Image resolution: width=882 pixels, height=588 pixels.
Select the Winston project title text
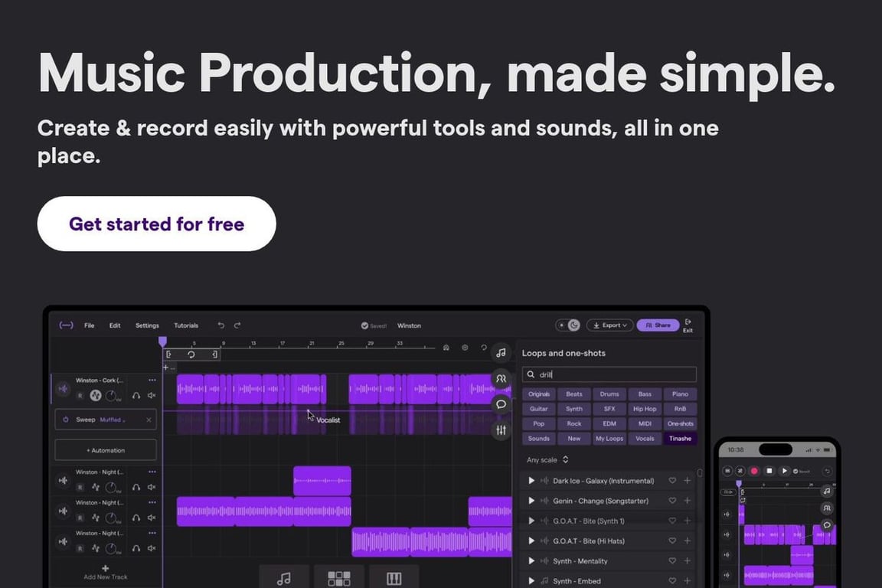coord(409,326)
